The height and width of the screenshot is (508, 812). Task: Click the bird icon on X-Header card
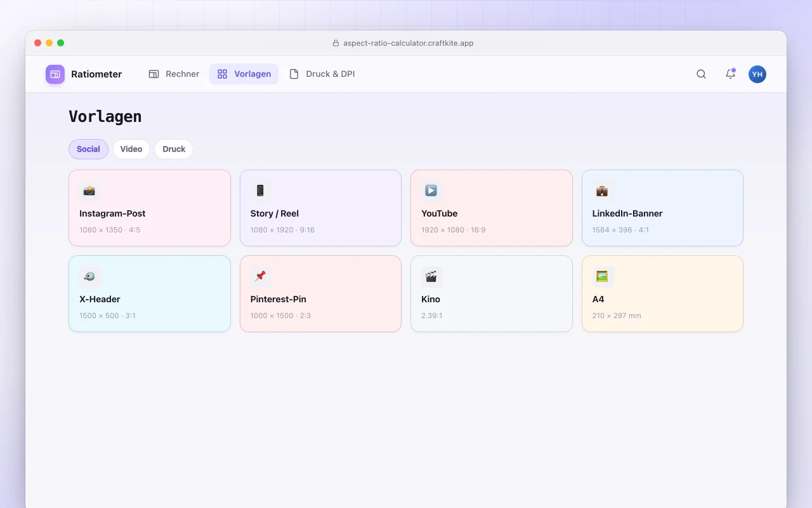click(89, 276)
